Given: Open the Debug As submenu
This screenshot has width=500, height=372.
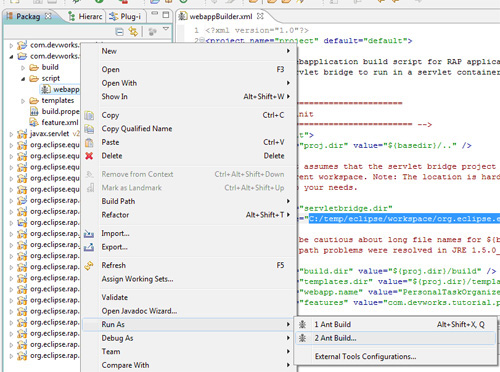Looking at the screenshot, I should coord(188,338).
